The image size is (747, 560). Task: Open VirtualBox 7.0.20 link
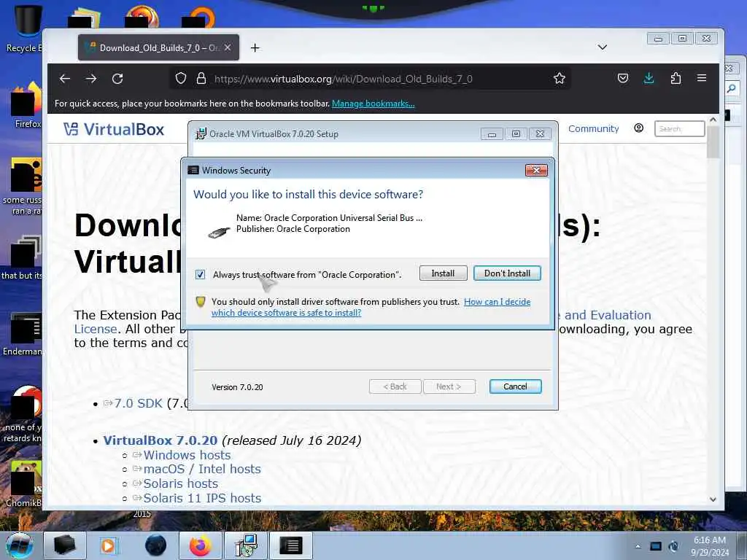[x=160, y=440]
